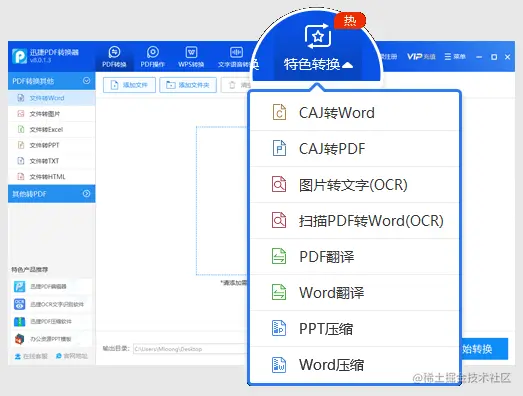Open 迅捷PDF编辑器 recommended product
This screenshot has height=396, width=523.
coord(52,286)
